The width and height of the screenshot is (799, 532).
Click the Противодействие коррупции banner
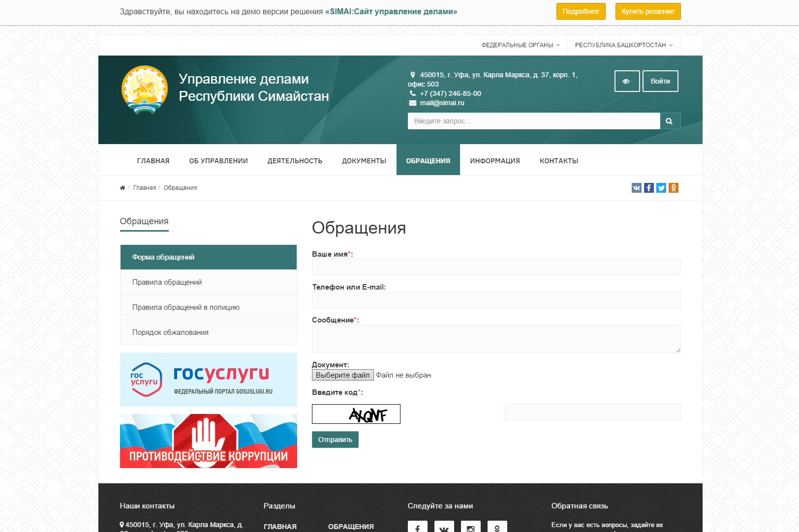point(209,441)
